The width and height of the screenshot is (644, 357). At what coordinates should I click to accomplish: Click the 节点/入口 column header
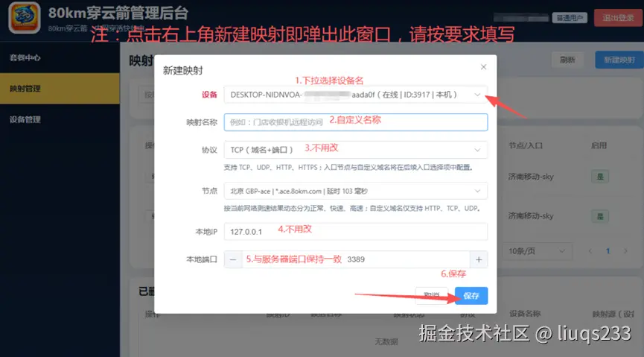click(x=526, y=145)
